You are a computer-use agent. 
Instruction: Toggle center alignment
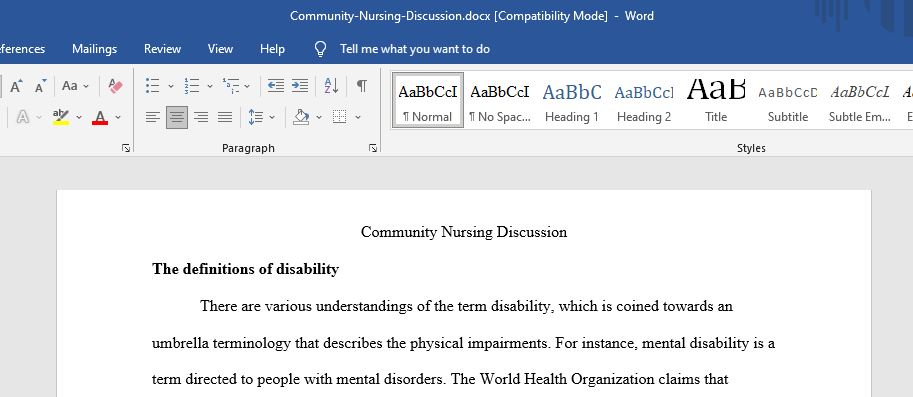click(x=177, y=117)
